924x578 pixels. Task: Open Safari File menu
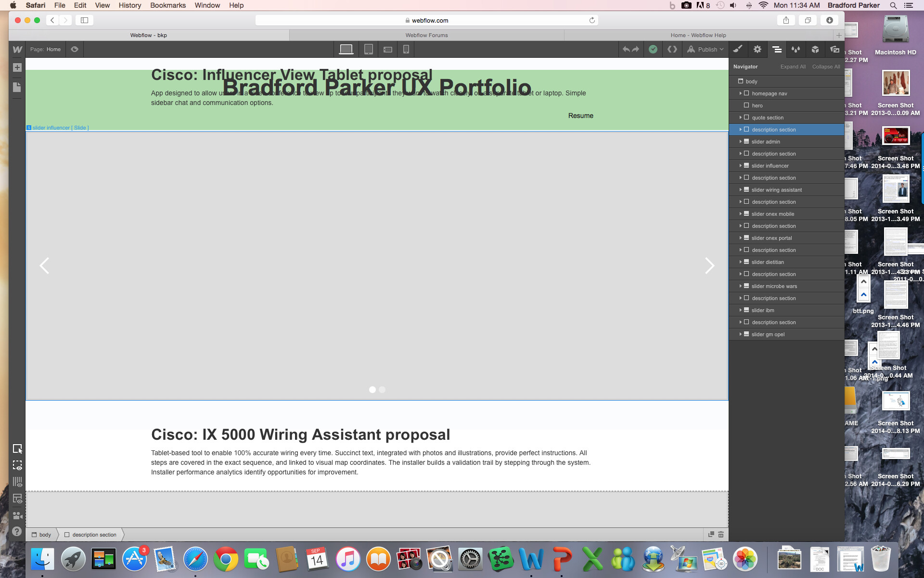click(x=60, y=5)
